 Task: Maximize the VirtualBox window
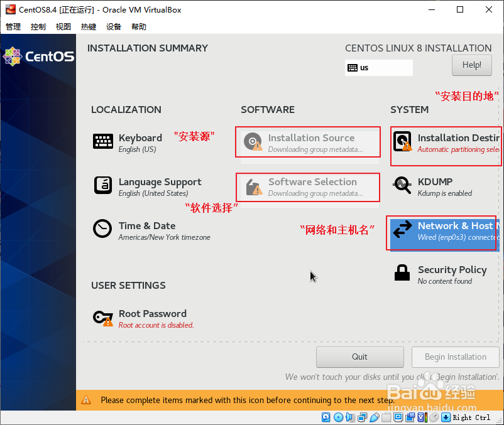point(460,9)
